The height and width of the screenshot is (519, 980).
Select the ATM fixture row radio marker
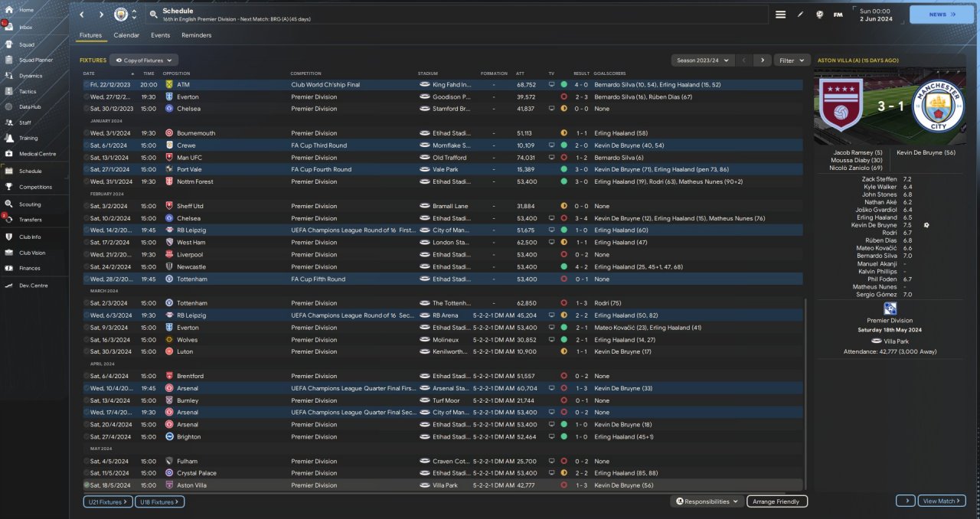87,84
